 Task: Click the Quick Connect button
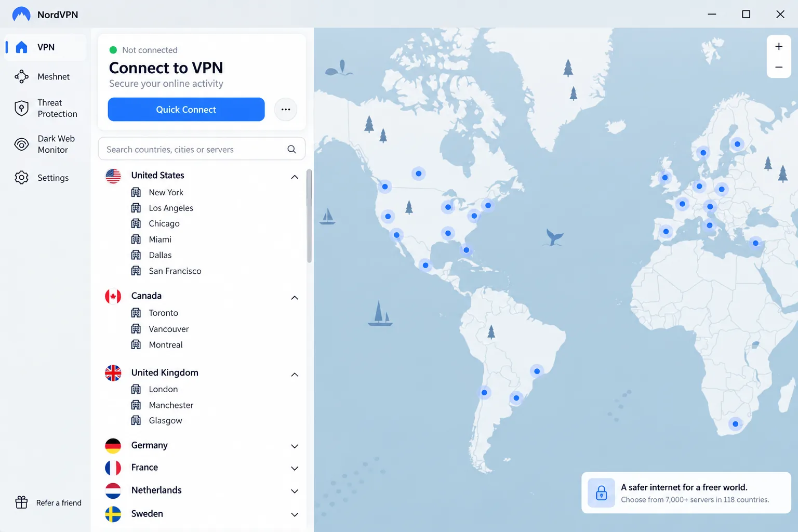[x=186, y=110]
